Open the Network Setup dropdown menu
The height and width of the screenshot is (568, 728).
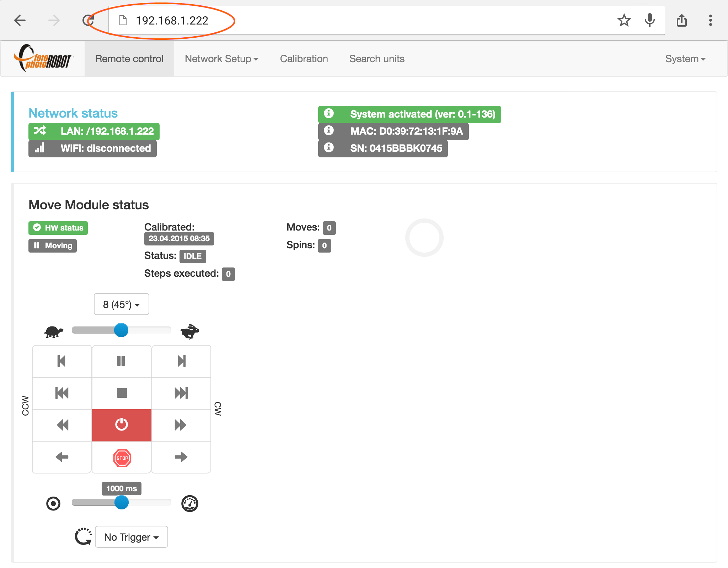tap(221, 59)
